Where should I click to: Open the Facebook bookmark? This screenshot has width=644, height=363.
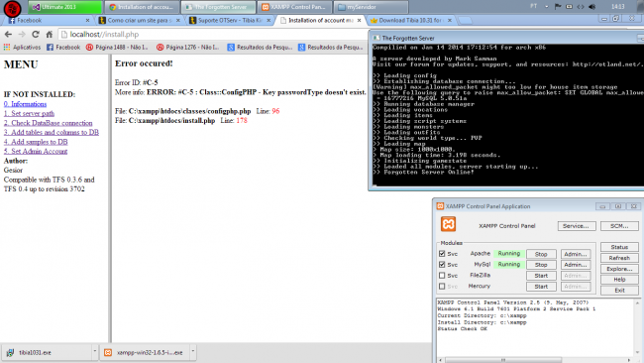(x=63, y=48)
